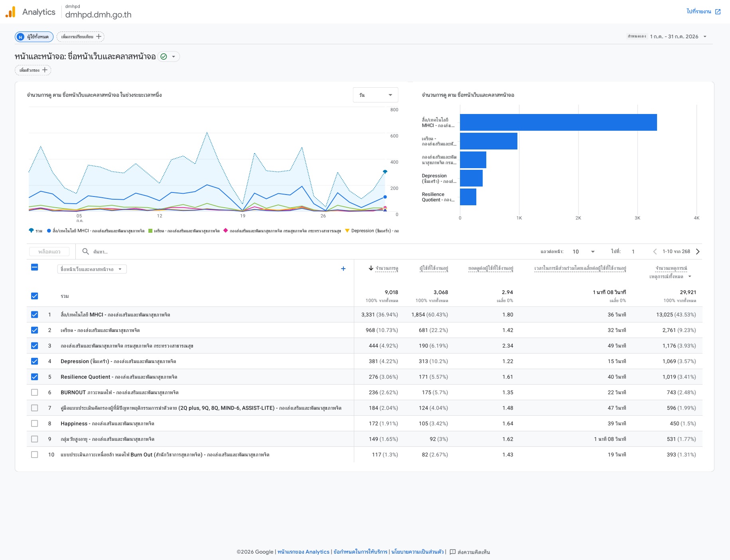Click the search magnifier icon above the table
Viewport: 730px width, 560px height.
click(85, 252)
